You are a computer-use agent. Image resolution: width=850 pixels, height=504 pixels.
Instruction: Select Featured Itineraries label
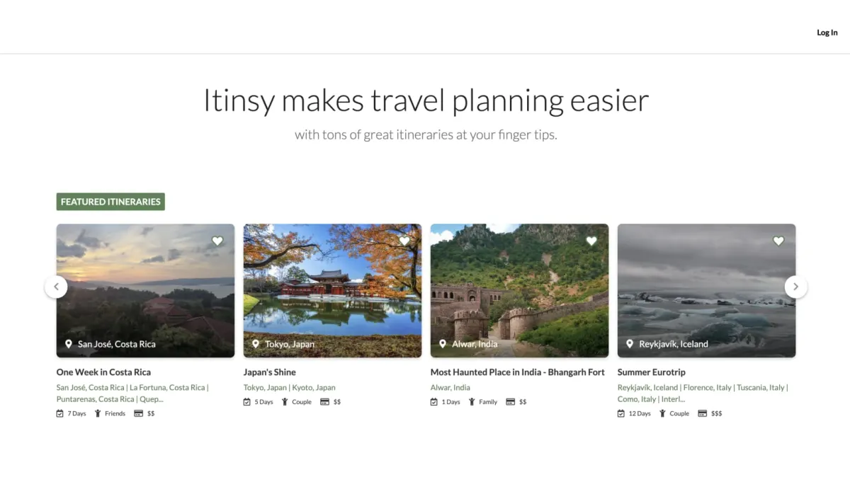click(x=110, y=202)
